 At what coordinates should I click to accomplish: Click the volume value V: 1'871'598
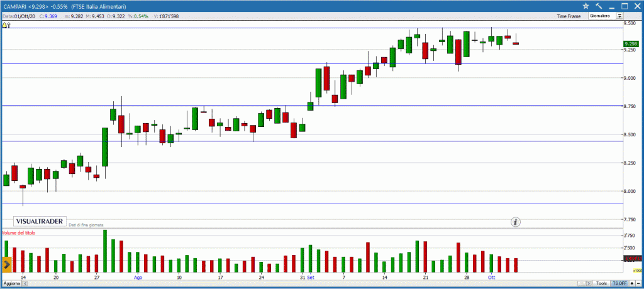point(166,16)
